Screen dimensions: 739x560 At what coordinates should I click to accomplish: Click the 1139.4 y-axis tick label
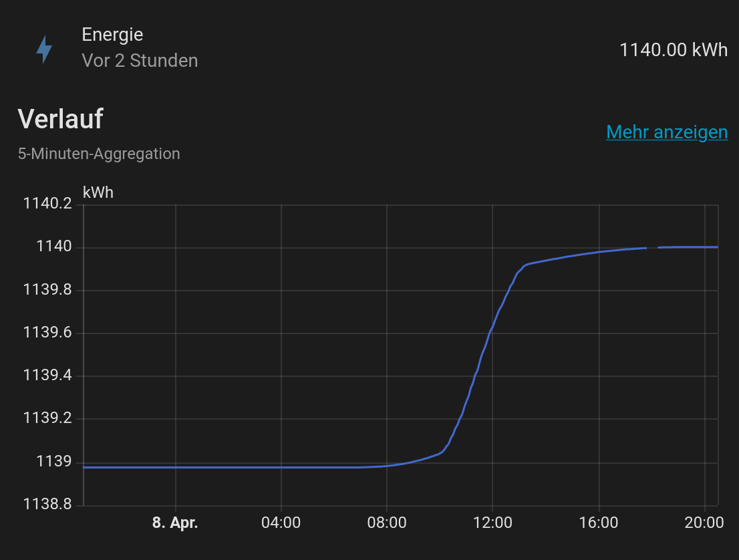click(x=47, y=376)
